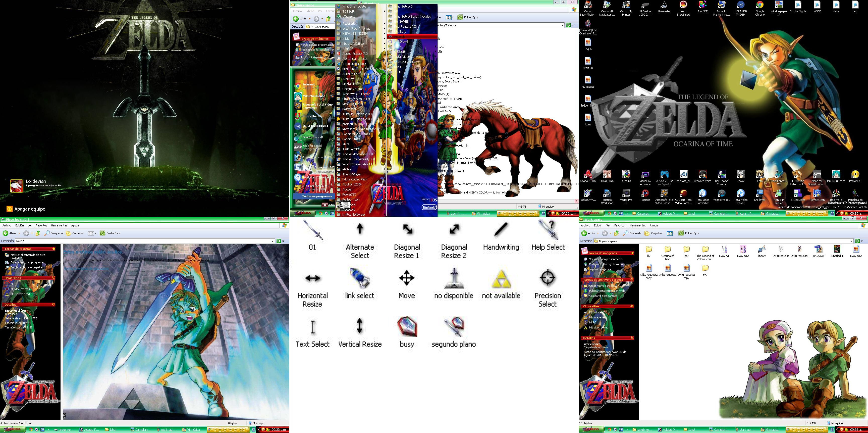Pick the 'segundo plano' cursor icon
868x433 pixels.
(x=454, y=332)
